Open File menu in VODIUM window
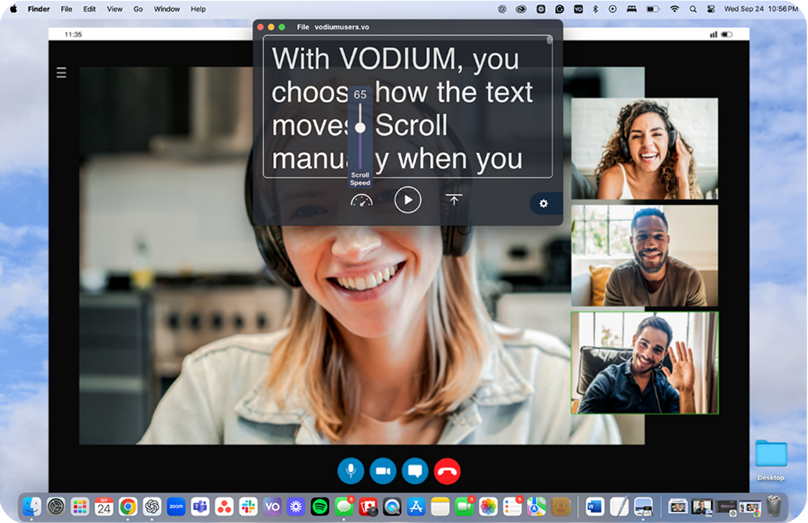This screenshot has width=808, height=523. (x=302, y=27)
